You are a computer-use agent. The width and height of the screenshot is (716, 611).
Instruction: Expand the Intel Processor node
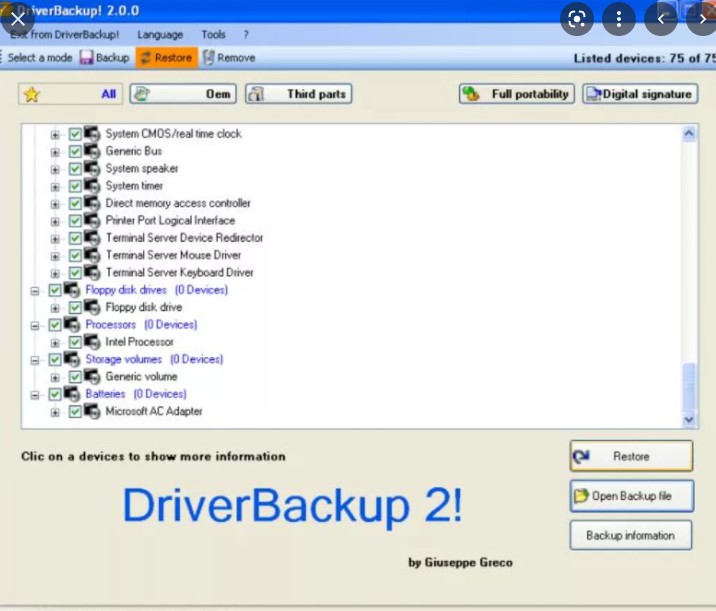coord(55,343)
